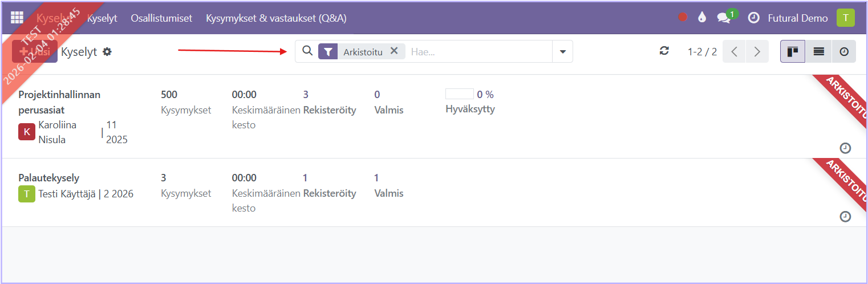
Task: Click the droplet icon in top bar
Action: (702, 18)
